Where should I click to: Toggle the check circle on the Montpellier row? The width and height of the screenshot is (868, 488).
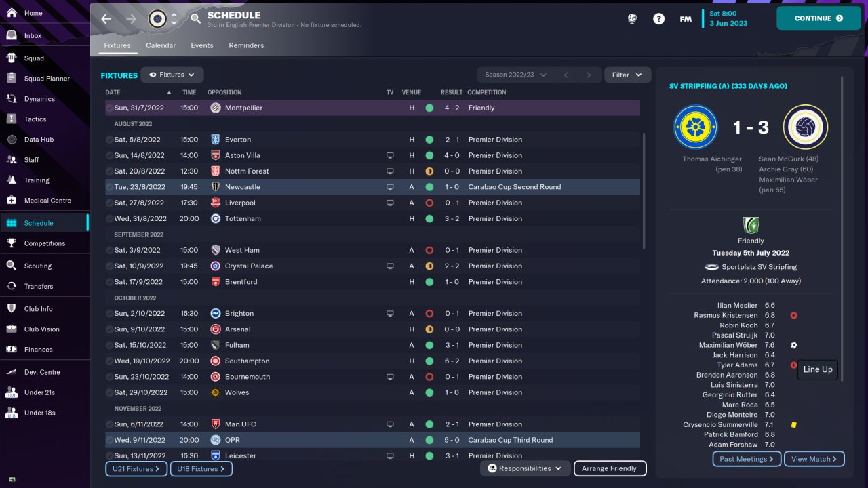coord(109,108)
